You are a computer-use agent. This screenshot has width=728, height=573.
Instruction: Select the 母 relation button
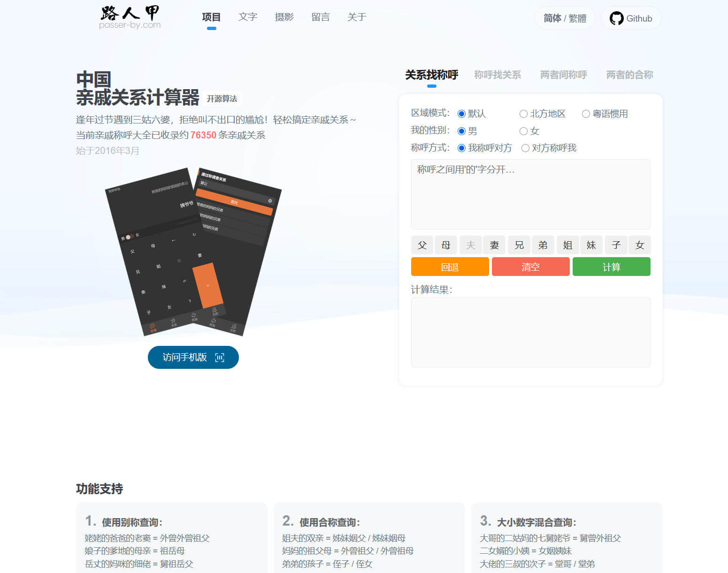446,244
